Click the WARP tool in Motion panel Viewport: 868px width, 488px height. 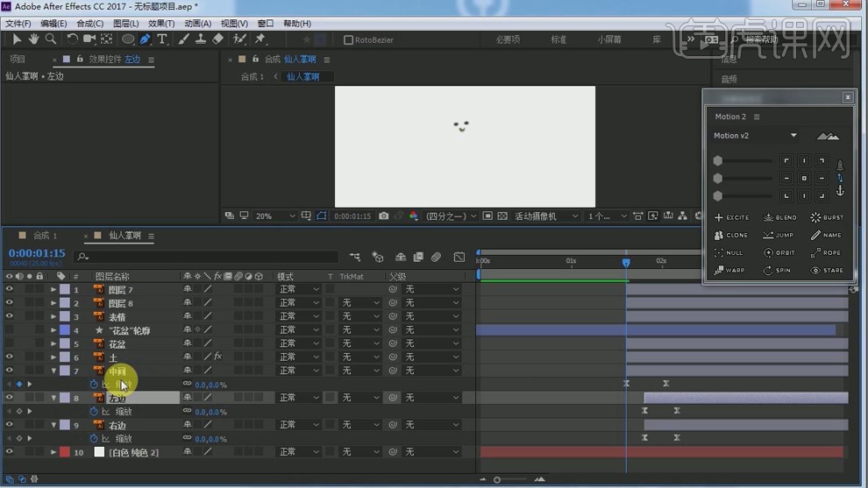(x=729, y=271)
